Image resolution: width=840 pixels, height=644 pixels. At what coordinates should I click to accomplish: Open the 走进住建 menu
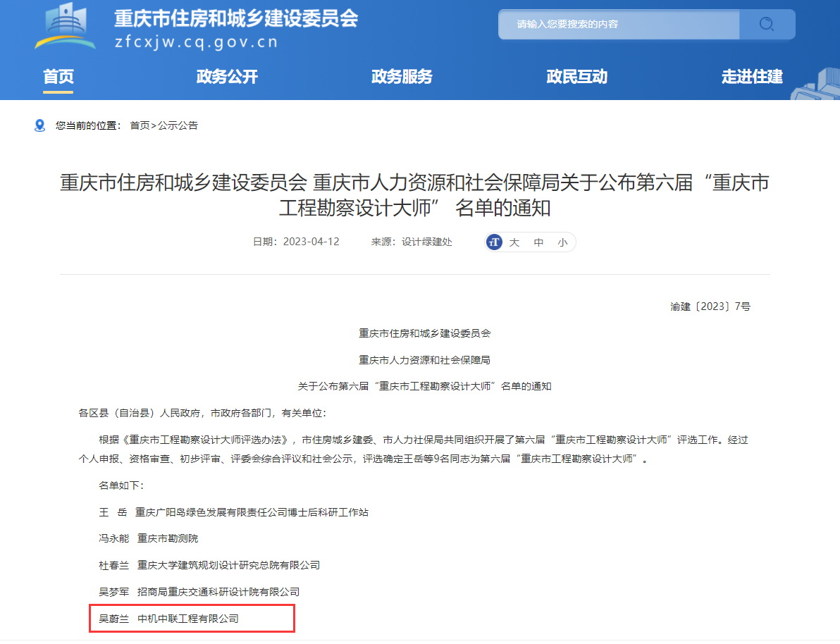(x=752, y=78)
